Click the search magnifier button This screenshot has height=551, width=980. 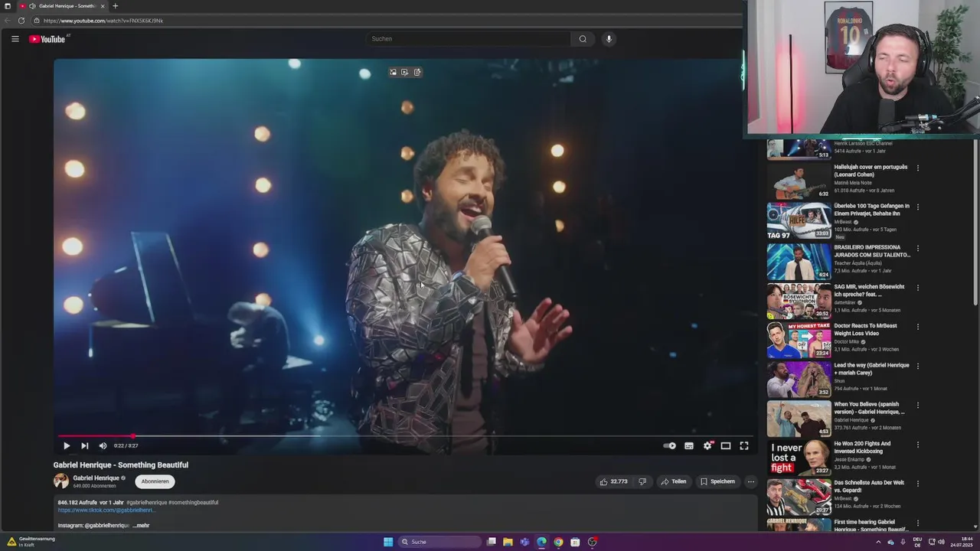583,39
